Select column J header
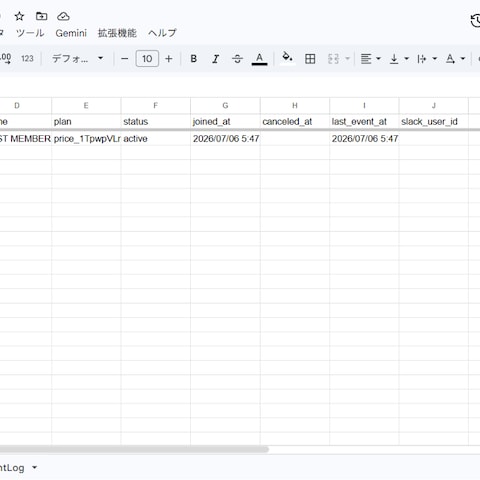480x480 pixels. pyautogui.click(x=434, y=106)
